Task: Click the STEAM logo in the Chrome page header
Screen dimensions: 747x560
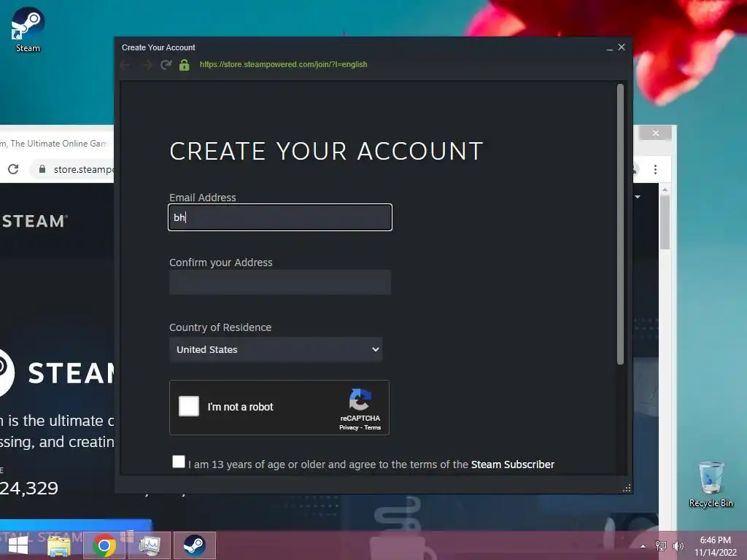Action: 34,221
